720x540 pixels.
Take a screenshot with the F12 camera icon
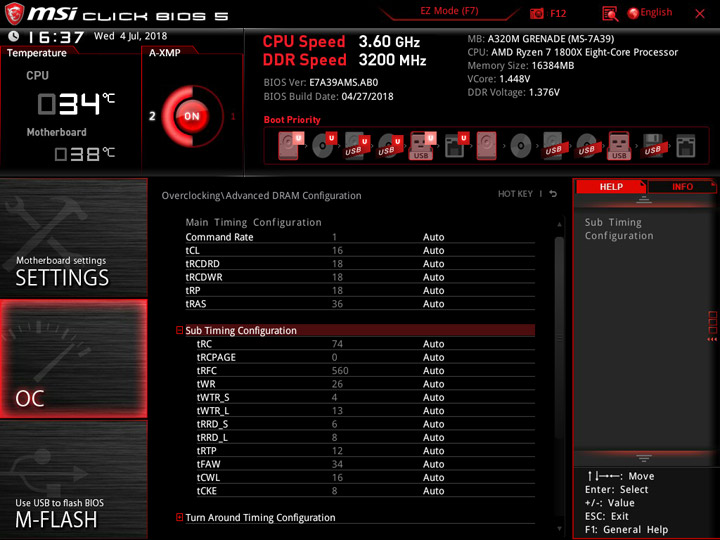[536, 14]
